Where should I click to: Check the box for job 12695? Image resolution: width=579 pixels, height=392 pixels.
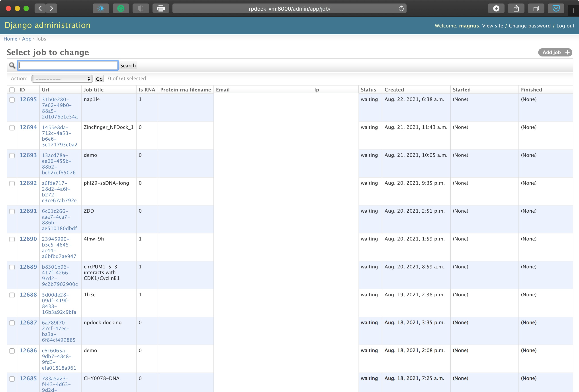click(x=12, y=100)
